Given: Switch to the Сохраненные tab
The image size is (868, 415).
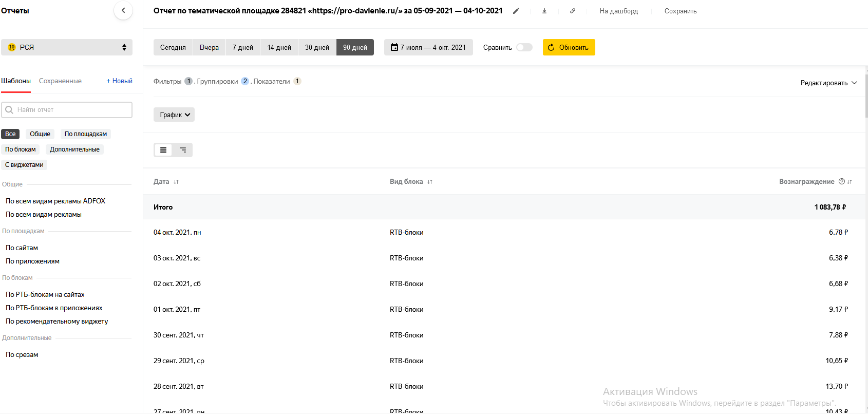Looking at the screenshot, I should click(x=60, y=81).
